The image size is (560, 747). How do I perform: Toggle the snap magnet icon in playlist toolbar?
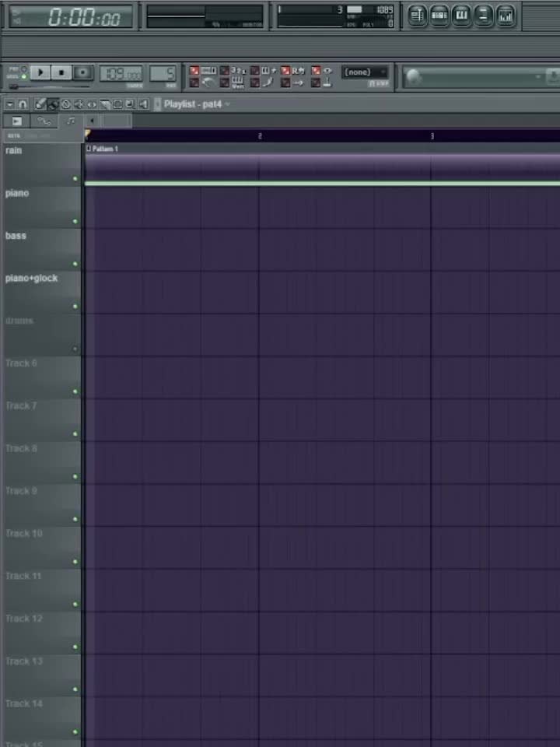(23, 103)
